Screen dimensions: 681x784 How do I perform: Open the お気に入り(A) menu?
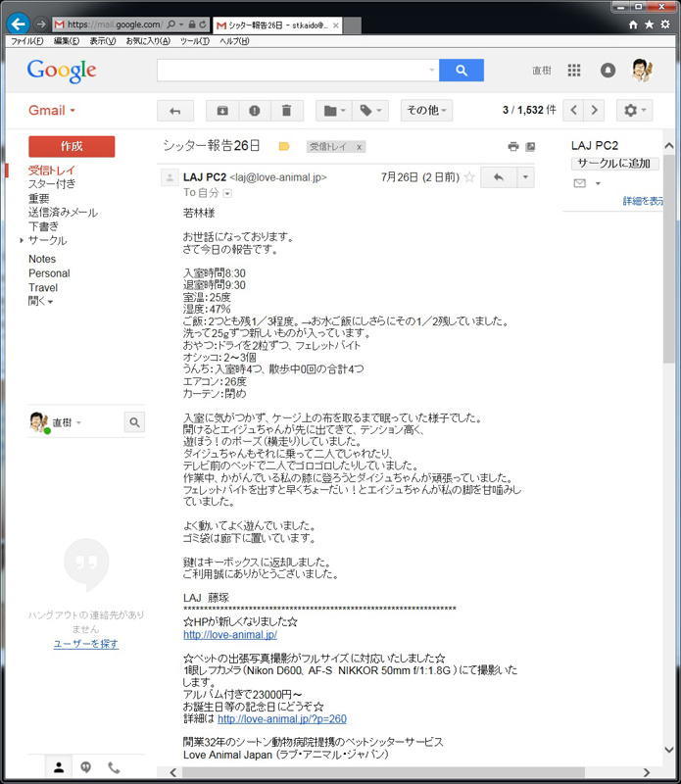147,41
